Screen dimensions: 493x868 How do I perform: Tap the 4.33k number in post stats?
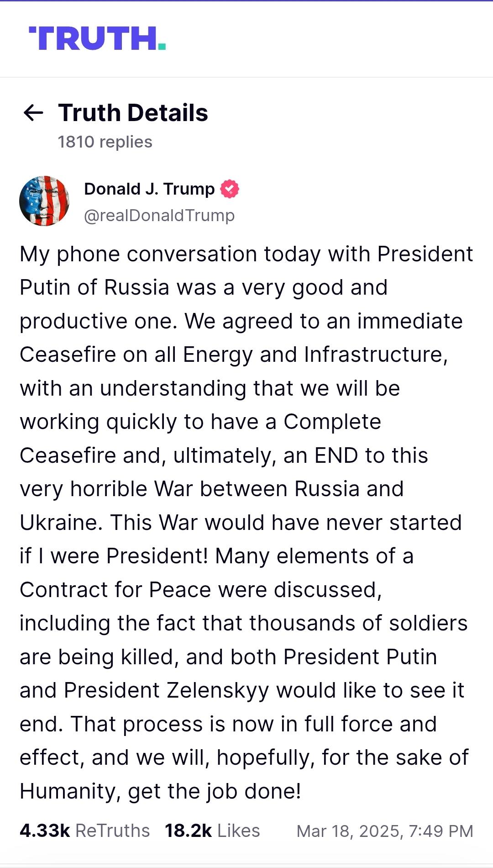[x=45, y=831]
